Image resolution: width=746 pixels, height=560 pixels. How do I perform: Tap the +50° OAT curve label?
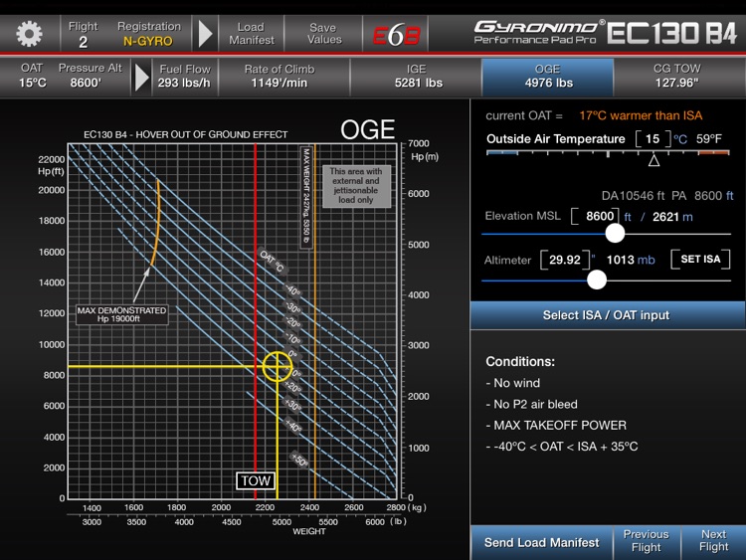299,460
